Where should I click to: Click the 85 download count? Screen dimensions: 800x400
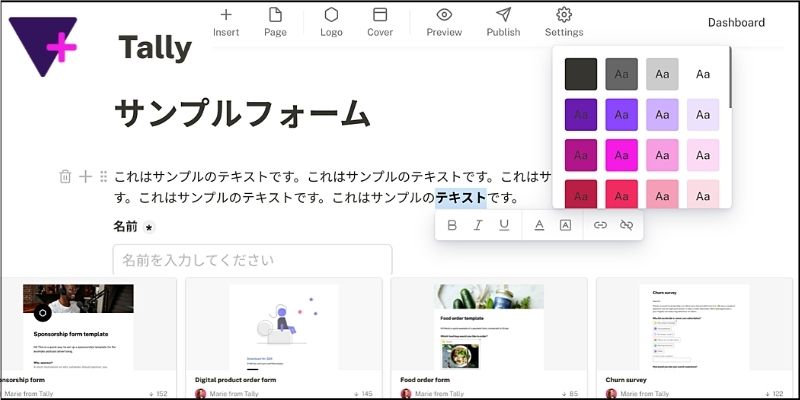570,394
